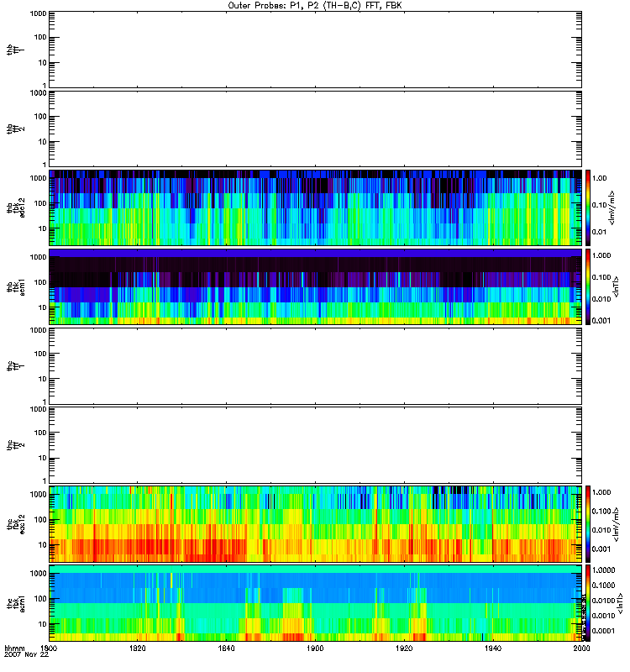630x672 pixels.
Task: Click the '0.10' tick on thb edc12 color bar
Action: [x=599, y=205]
